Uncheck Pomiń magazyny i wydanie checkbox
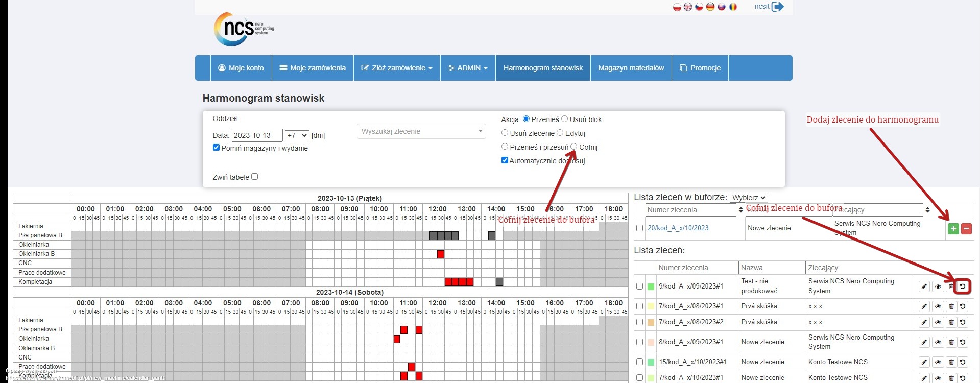 [x=217, y=148]
